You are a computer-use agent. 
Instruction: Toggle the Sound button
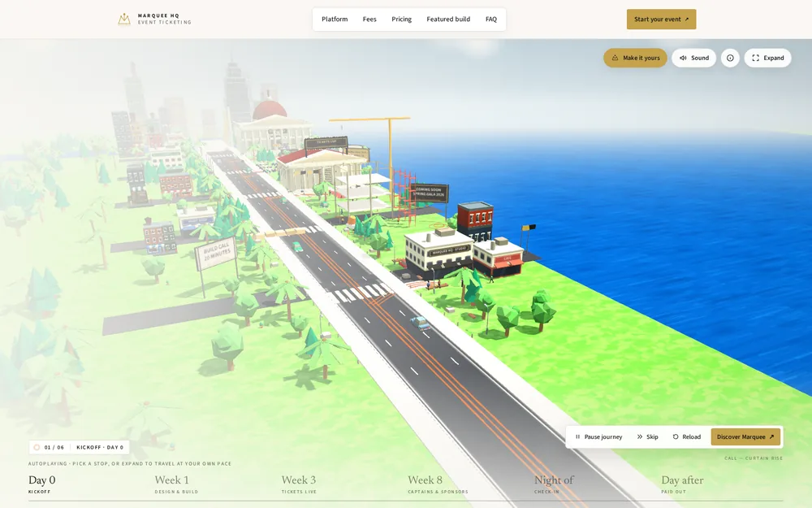pyautogui.click(x=694, y=58)
